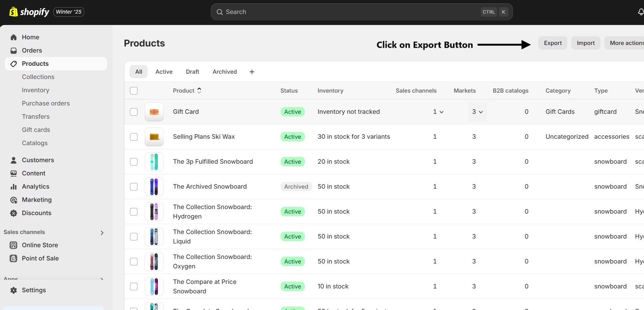Open The 3p Fulfilled Snowboard product

(213, 162)
